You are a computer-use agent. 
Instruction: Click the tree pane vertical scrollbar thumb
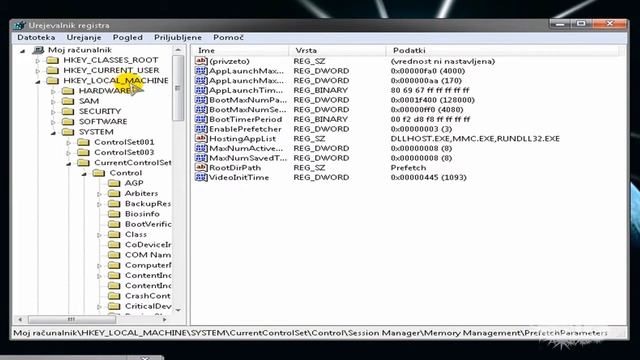pos(178,88)
